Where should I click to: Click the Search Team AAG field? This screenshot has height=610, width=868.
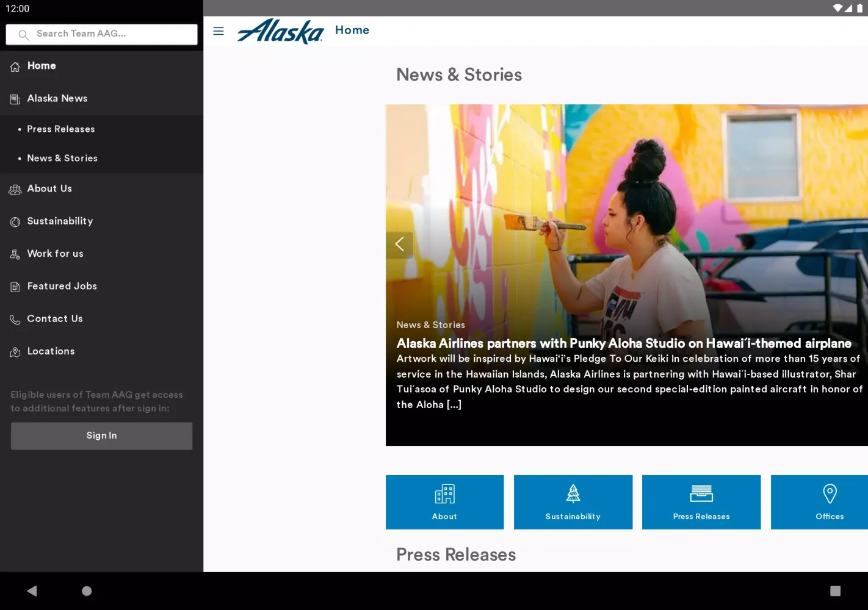101,34
